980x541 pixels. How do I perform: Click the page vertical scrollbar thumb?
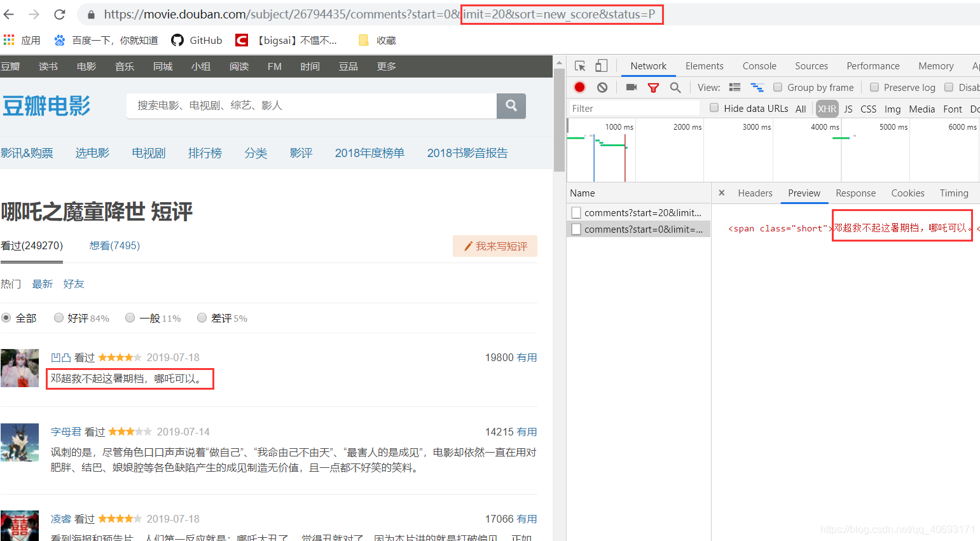(559, 119)
